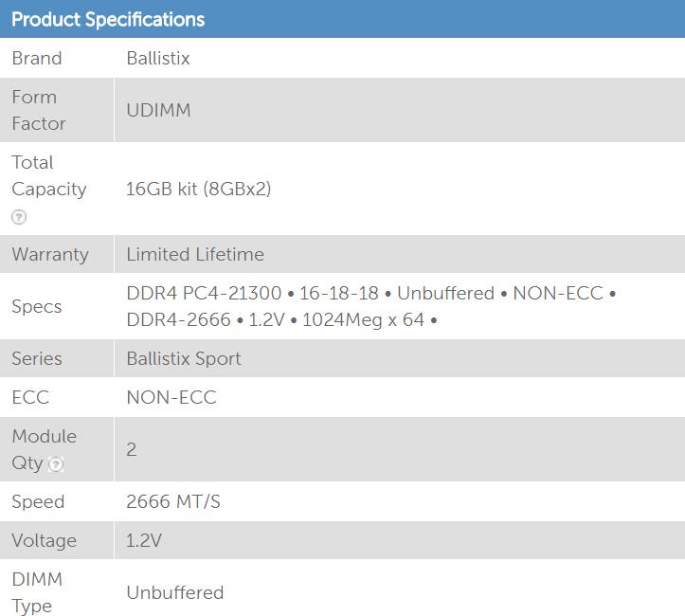685x616 pixels.
Task: Click the UDIMM form factor value
Action: coord(158,110)
